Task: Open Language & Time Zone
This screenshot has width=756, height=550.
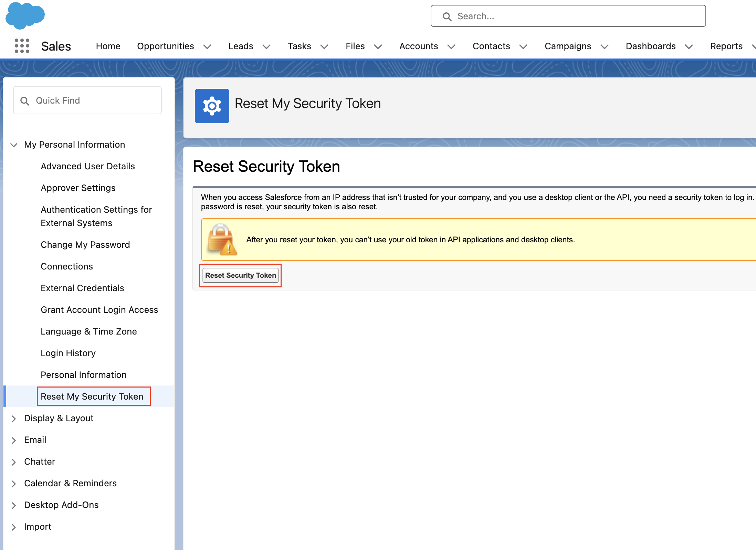Action: click(89, 331)
